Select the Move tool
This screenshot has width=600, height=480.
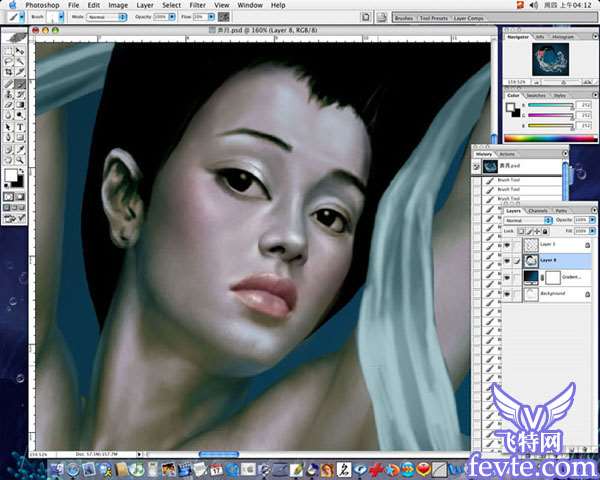(x=20, y=51)
